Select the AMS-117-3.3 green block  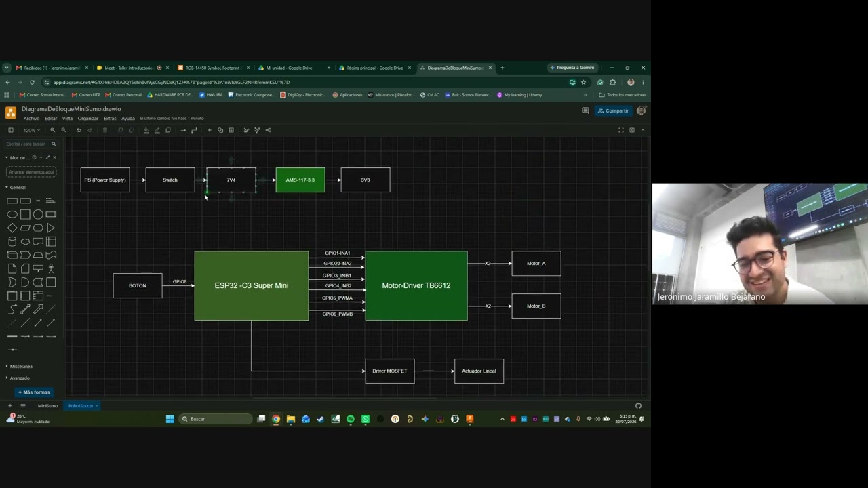(300, 180)
